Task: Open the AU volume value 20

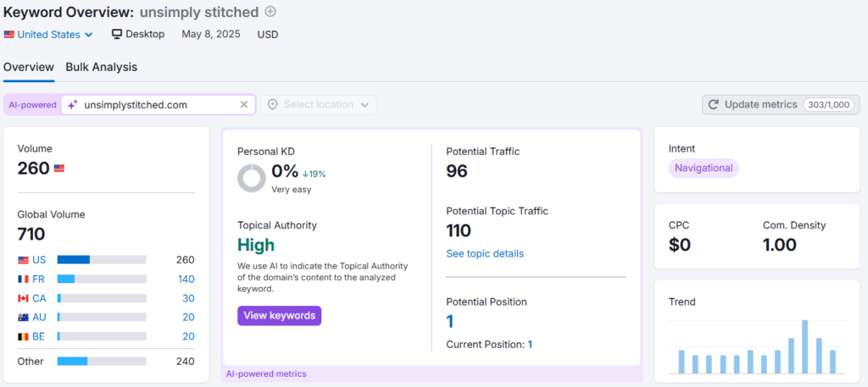Action: tap(188, 318)
